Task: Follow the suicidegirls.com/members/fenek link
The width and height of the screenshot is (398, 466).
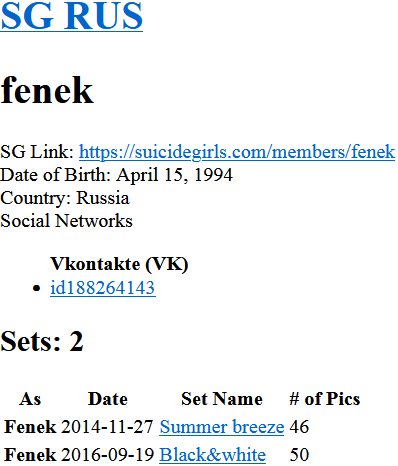Action: pos(237,152)
